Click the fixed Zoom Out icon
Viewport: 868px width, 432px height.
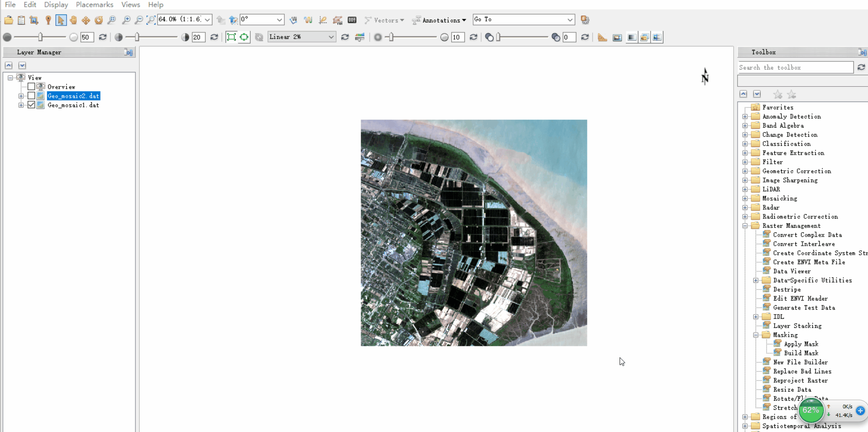139,20
